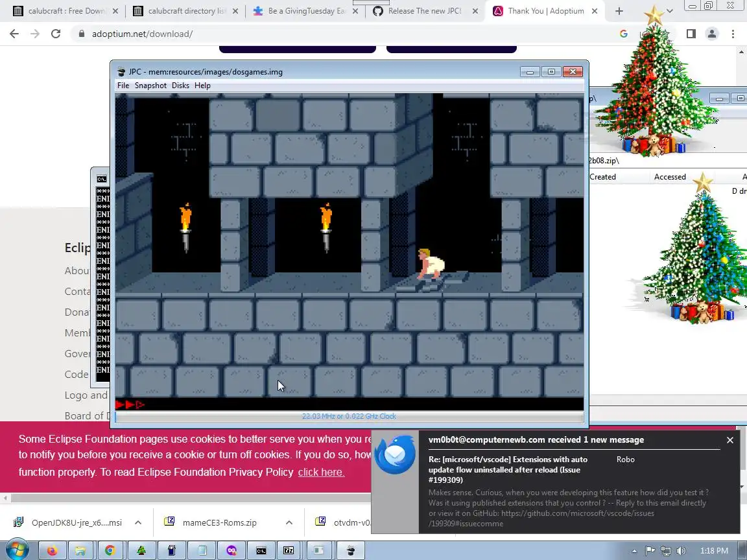Reload the Adoptium page
The width and height of the screenshot is (747, 560).
click(x=56, y=34)
